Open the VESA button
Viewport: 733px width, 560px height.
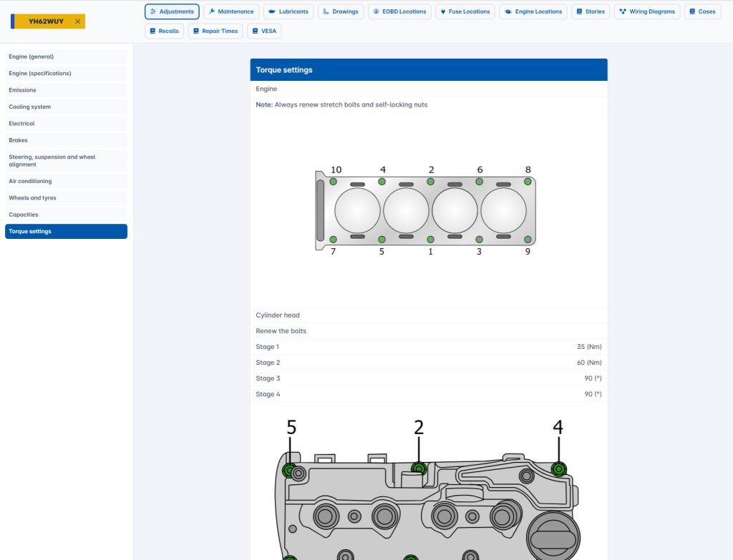click(264, 31)
